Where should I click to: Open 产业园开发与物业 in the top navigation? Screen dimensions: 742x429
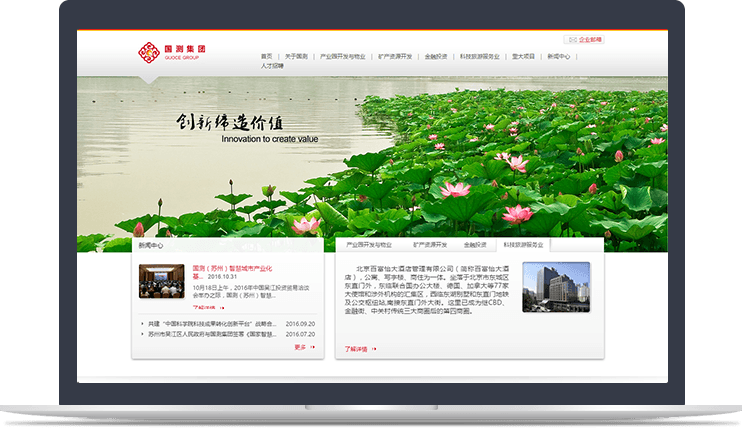pos(343,56)
